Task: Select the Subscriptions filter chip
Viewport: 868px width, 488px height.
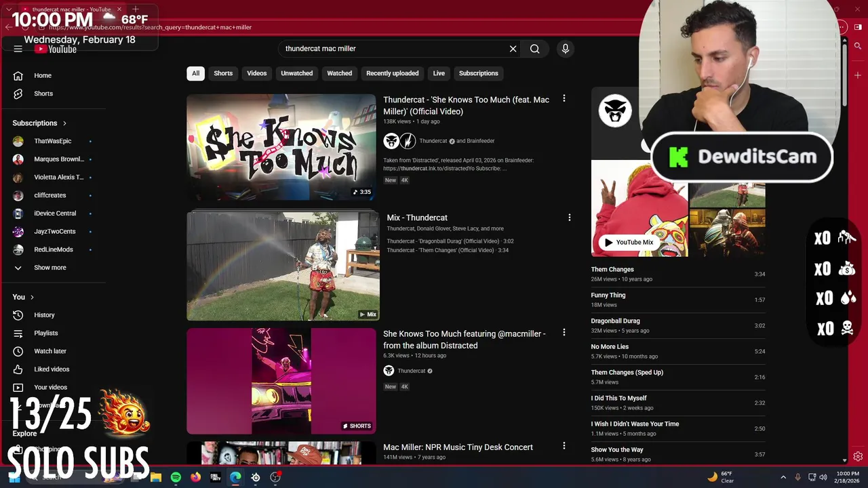Action: [479, 73]
